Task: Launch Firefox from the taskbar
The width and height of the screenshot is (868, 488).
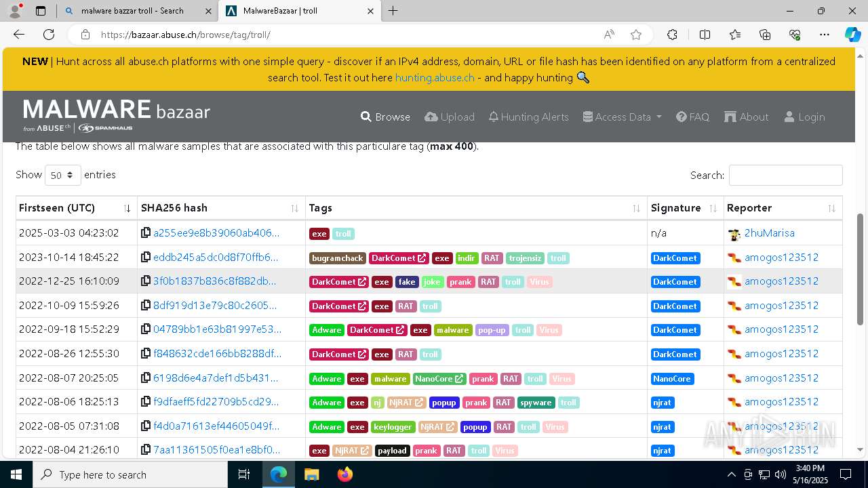Action: coord(345,474)
